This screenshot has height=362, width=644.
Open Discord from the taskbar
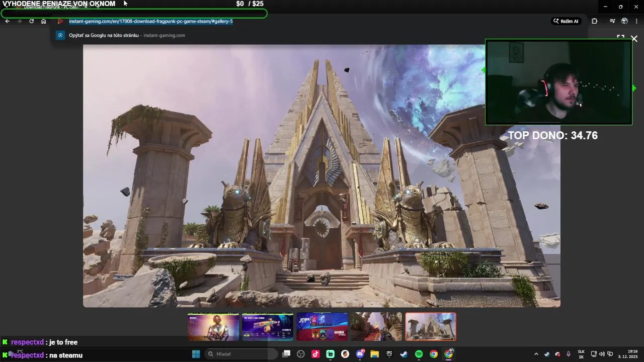tap(360, 354)
